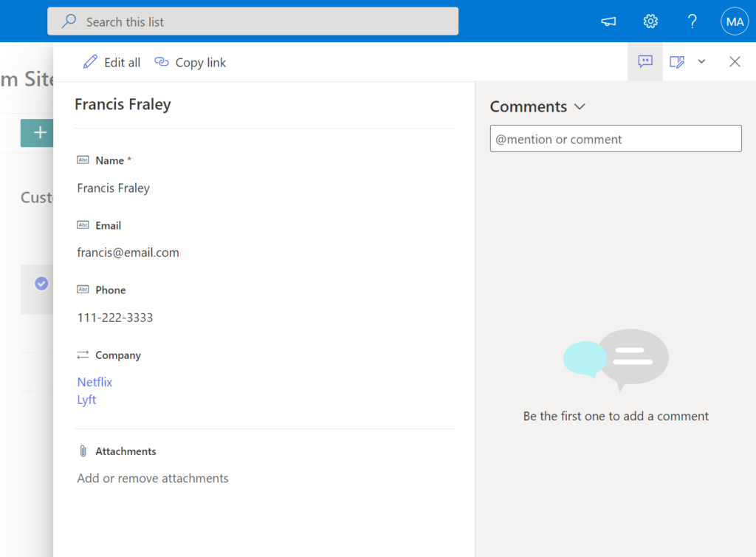This screenshot has width=756, height=557.
Task: Open the settings gear
Action: [x=650, y=21]
